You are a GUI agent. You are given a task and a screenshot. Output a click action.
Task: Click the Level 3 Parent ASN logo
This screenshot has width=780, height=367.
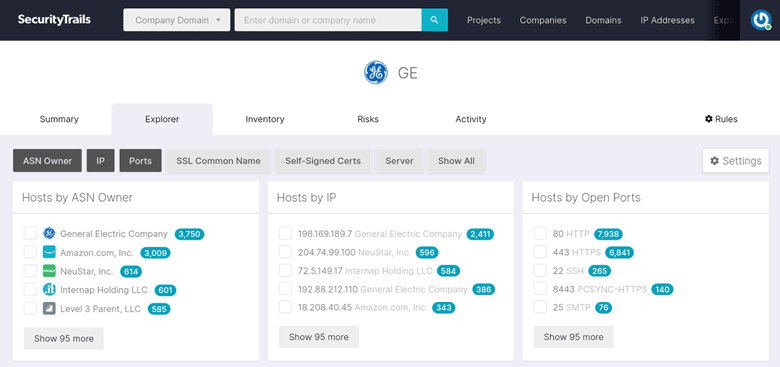coord(49,308)
